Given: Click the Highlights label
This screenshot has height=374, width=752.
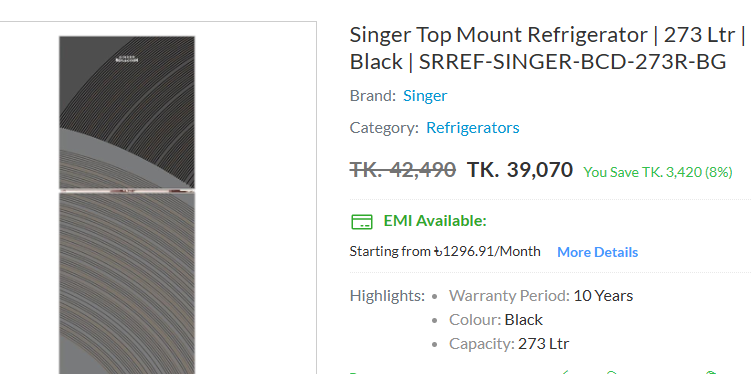Looking at the screenshot, I should pyautogui.click(x=387, y=296).
